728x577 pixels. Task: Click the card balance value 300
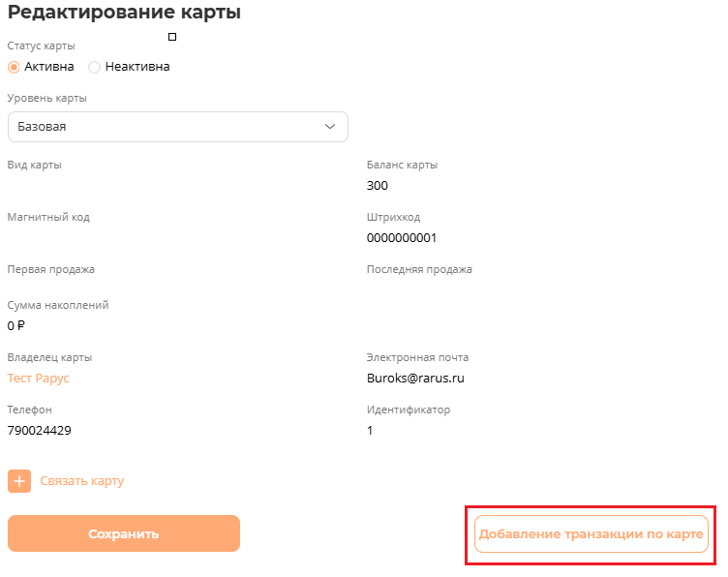[378, 185]
